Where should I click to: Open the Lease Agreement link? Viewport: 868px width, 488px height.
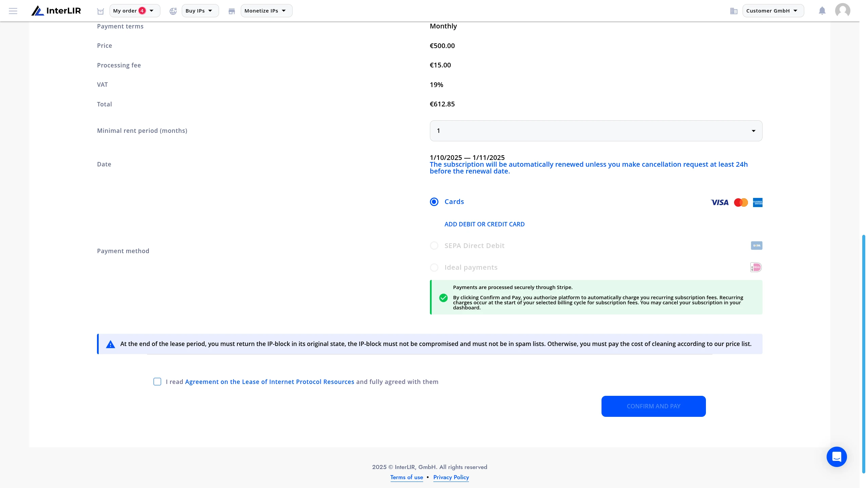[x=270, y=382]
